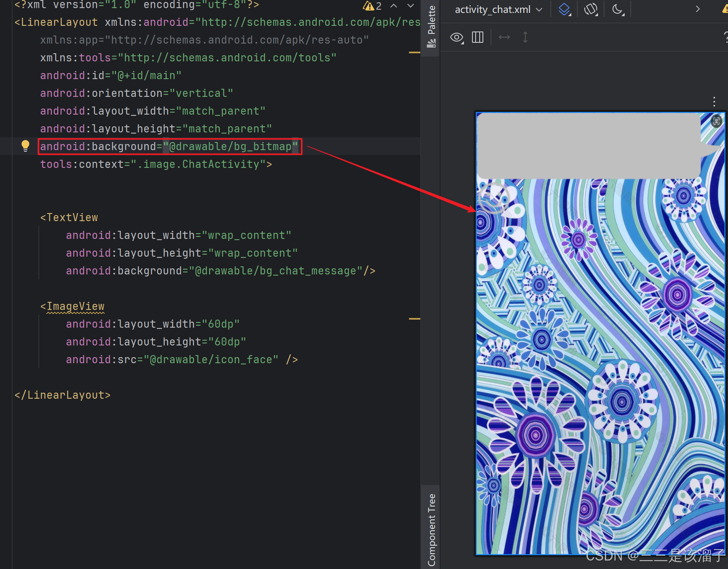Open the activity_chat.xml file dropdown
Image resolution: width=728 pixels, height=569 pixels.
[x=498, y=9]
